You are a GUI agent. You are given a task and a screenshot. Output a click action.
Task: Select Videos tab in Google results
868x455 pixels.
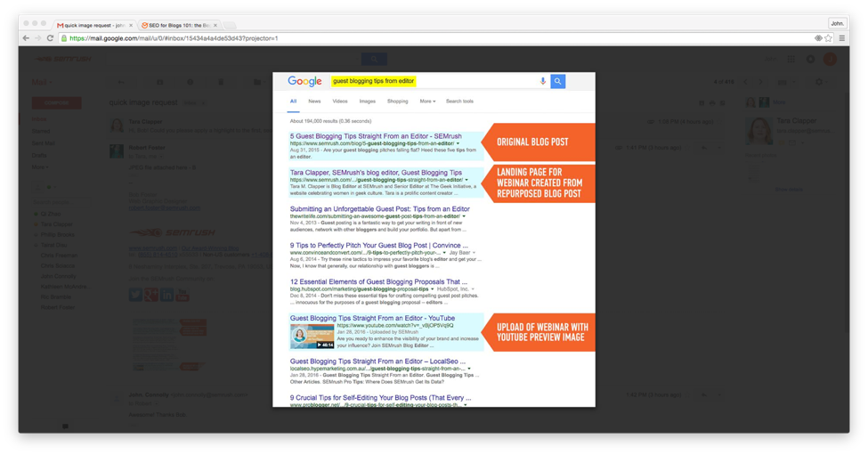(x=340, y=102)
